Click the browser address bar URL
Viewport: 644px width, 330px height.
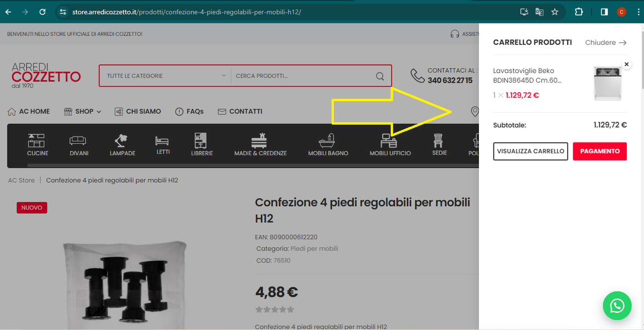(x=187, y=12)
